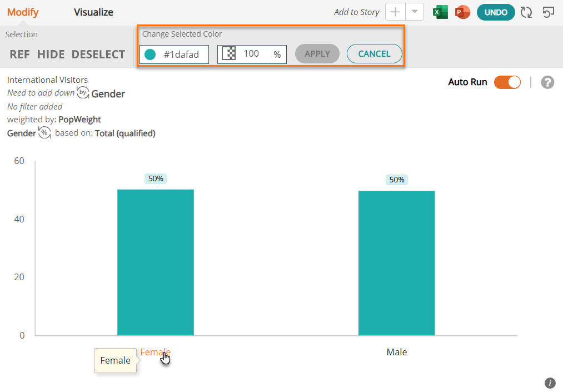Click 'Need to add down' placeholder
Image resolution: width=563 pixels, height=392 pixels.
pyautogui.click(x=41, y=93)
